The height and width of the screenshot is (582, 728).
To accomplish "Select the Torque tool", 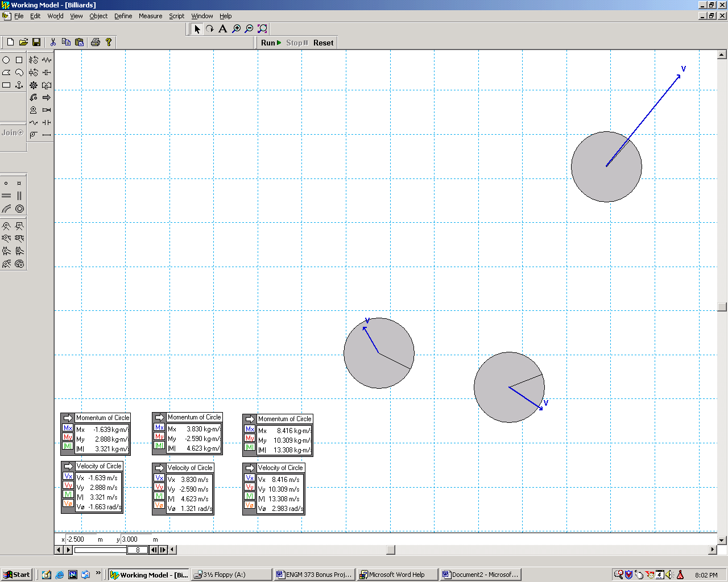I will pyautogui.click(x=34, y=98).
